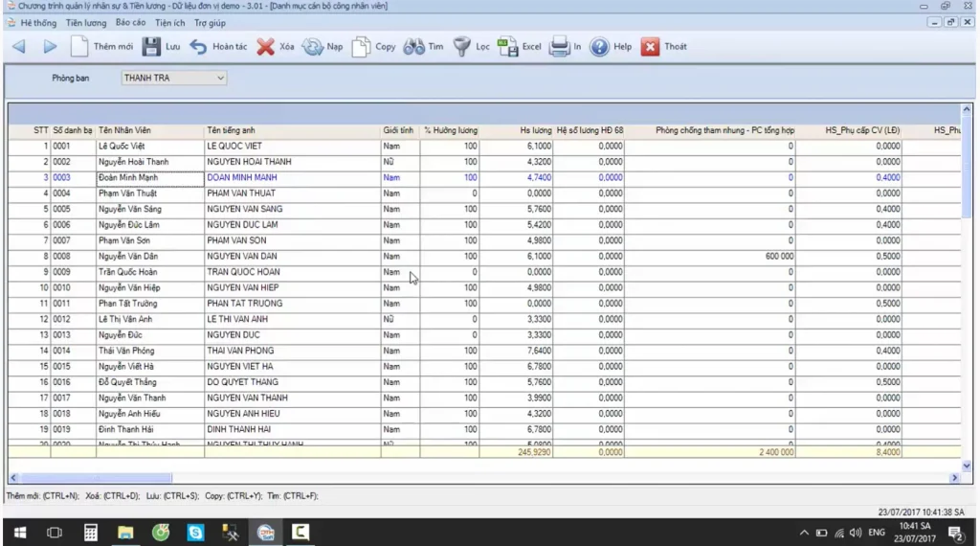Screen dimensions: 980x546
Task: Save with the Lưu floppy disk icon
Action: click(150, 47)
